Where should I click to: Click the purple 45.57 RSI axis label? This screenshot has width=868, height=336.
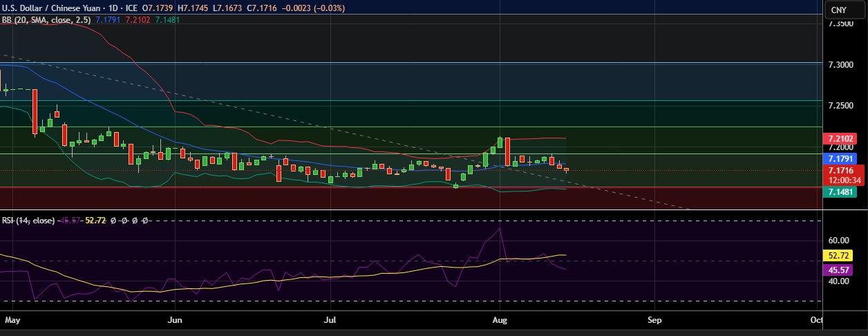[x=841, y=270]
